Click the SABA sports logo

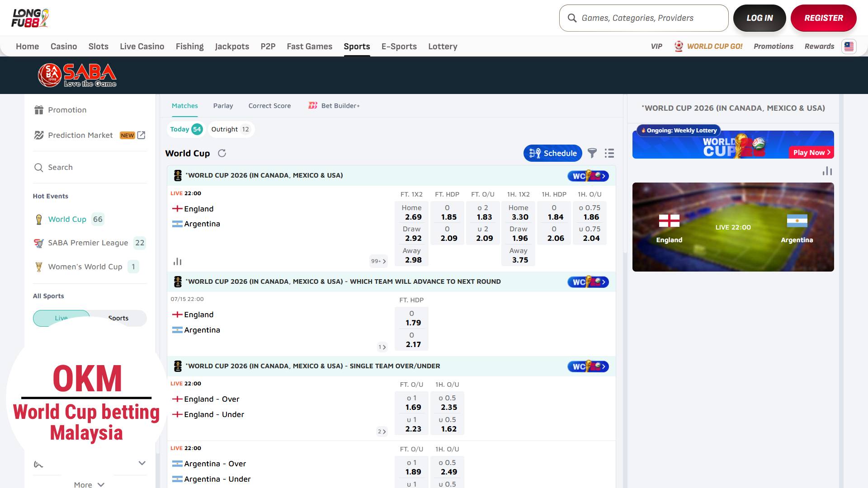click(x=77, y=75)
